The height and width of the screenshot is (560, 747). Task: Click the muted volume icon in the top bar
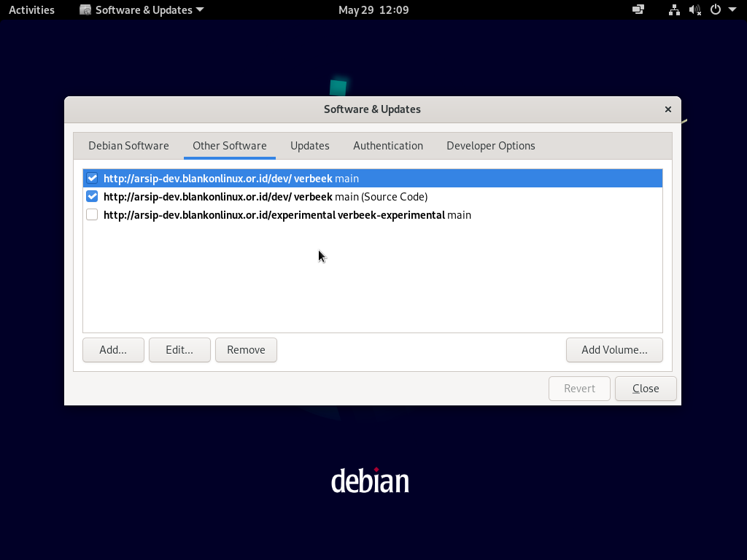pos(695,10)
